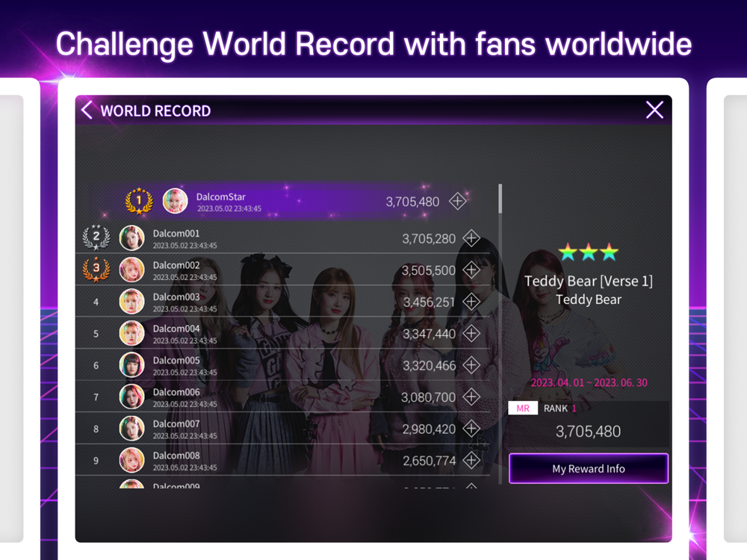Click the gold rank 1 laurel badge

point(139,200)
